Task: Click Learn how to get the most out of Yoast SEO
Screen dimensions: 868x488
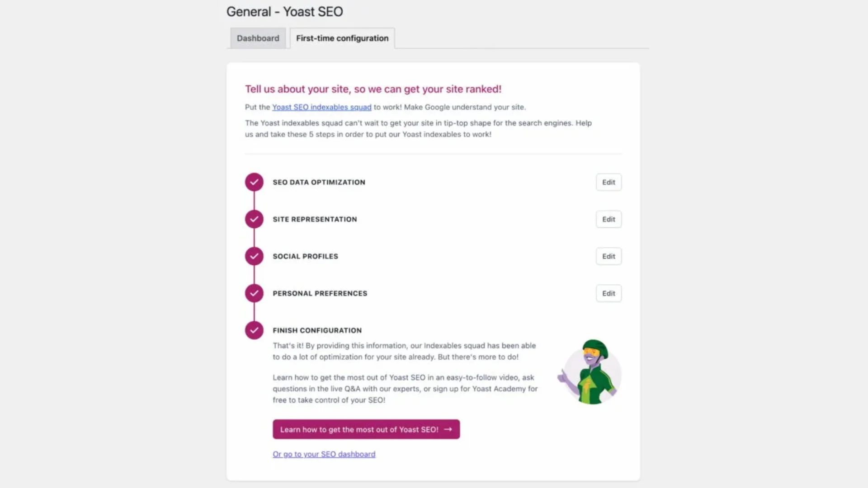Action: click(x=366, y=429)
